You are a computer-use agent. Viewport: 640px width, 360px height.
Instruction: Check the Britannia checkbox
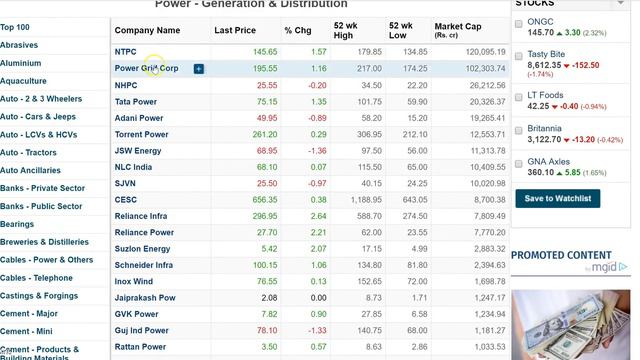518,131
